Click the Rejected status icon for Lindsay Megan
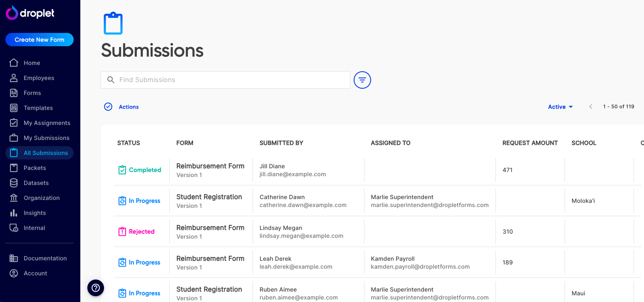 point(122,232)
